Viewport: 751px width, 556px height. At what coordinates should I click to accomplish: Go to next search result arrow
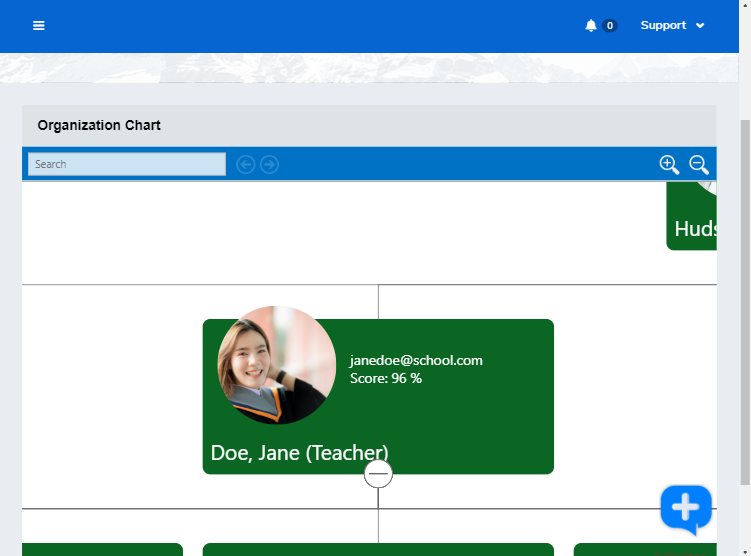tap(269, 165)
